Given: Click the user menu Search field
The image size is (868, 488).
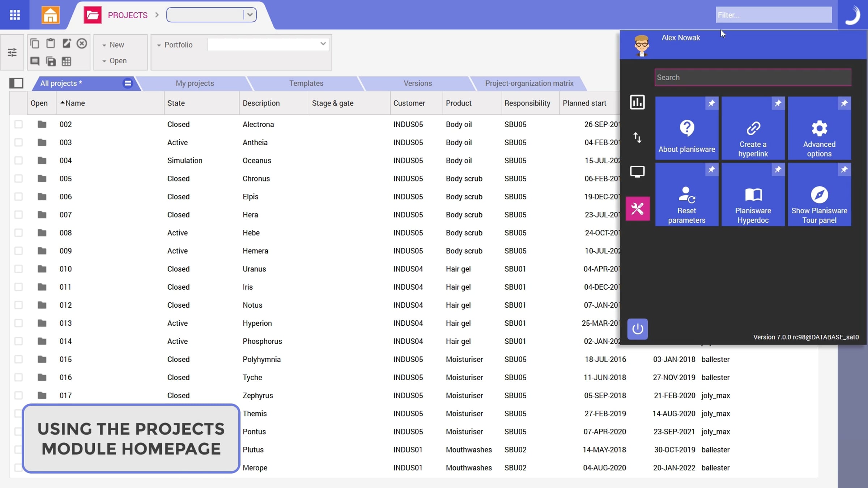Looking at the screenshot, I should (753, 77).
